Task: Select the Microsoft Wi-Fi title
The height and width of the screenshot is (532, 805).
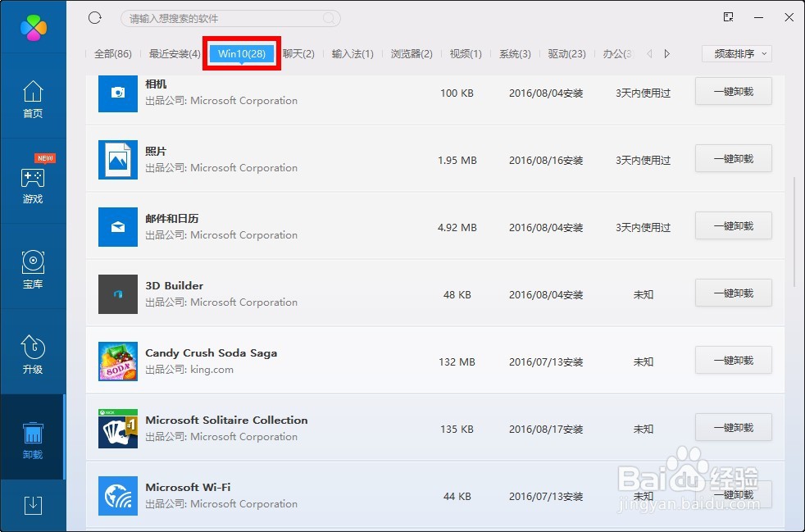Action: (188, 487)
